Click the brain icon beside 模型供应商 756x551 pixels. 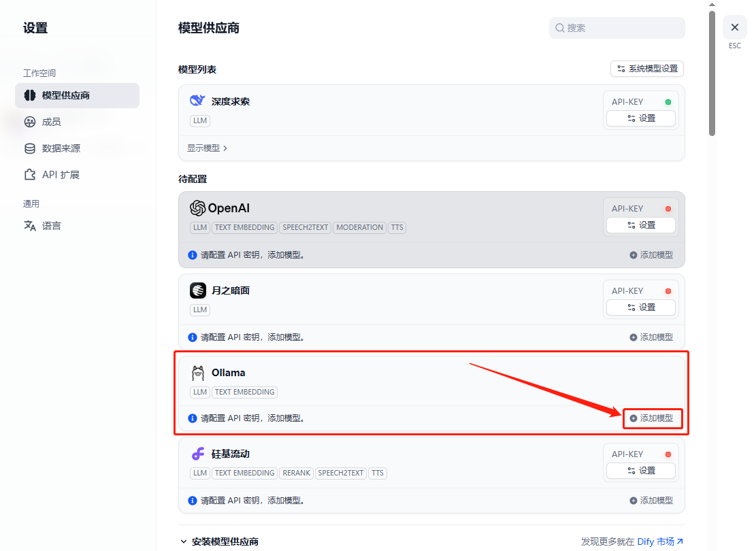(x=30, y=95)
